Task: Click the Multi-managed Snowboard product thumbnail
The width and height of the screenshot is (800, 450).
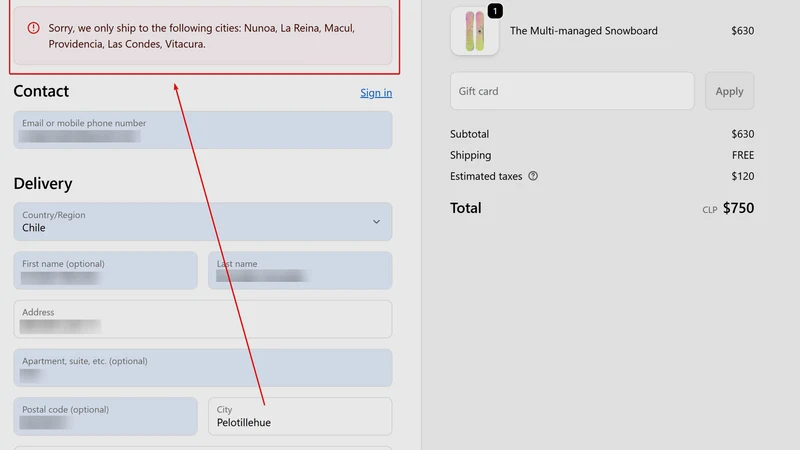Action: tap(474, 31)
